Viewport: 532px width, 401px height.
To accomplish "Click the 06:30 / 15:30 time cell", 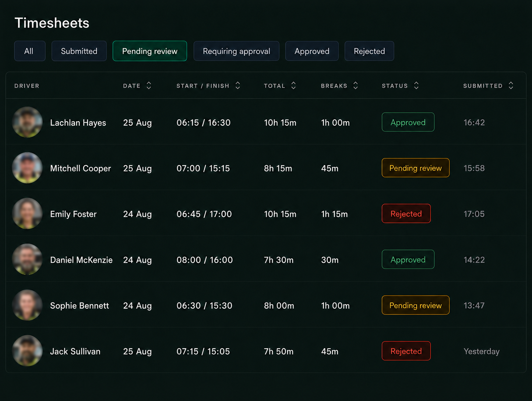I will (x=204, y=306).
